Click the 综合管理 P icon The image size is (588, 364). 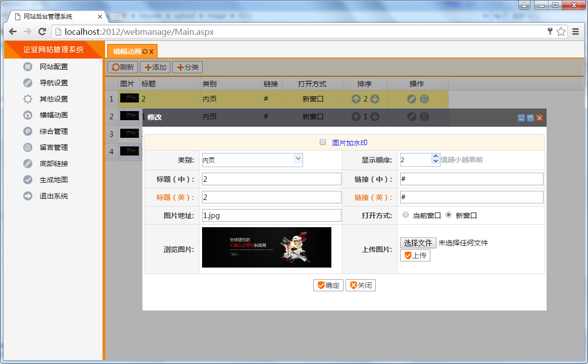pyautogui.click(x=28, y=131)
